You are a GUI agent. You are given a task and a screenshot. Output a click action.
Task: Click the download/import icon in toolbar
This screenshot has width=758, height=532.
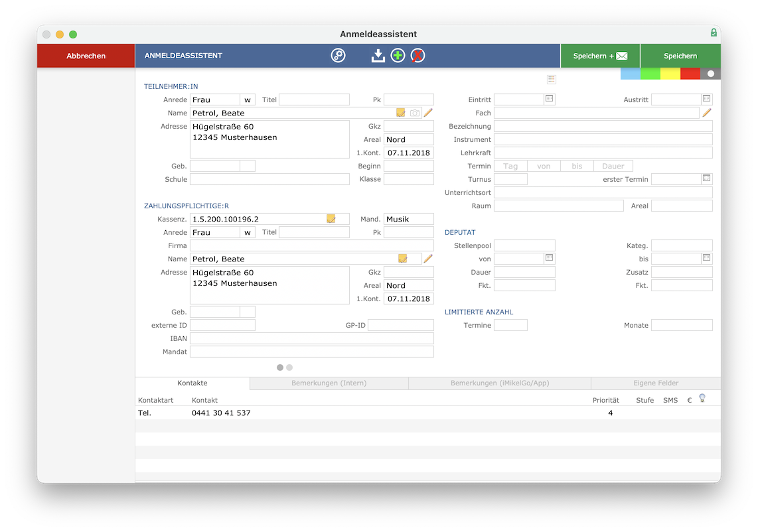pos(378,56)
